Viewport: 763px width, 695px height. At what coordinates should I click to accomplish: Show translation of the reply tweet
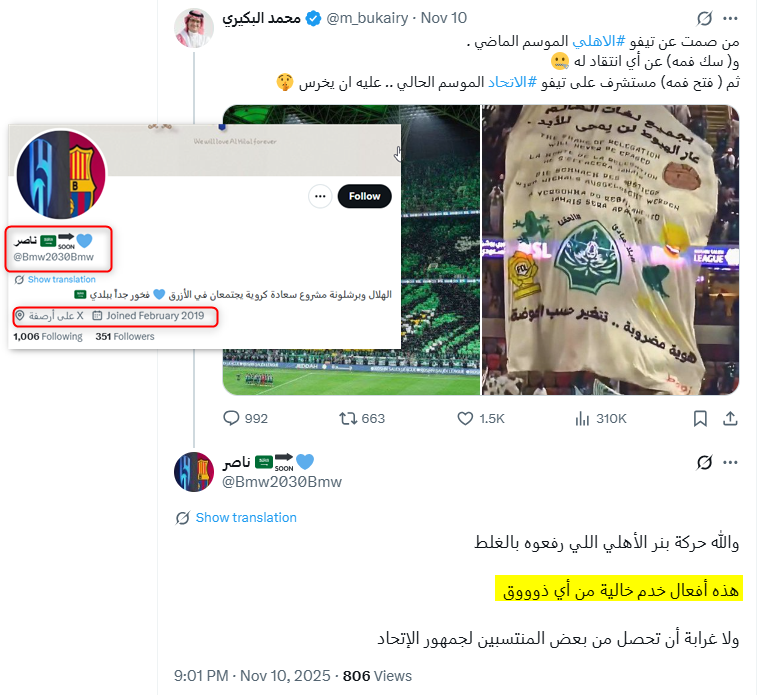click(x=246, y=517)
